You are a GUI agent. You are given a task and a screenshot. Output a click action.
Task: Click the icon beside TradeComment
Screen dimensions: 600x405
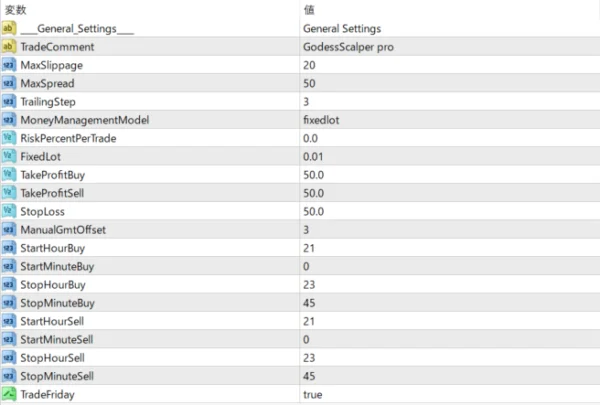click(9, 46)
